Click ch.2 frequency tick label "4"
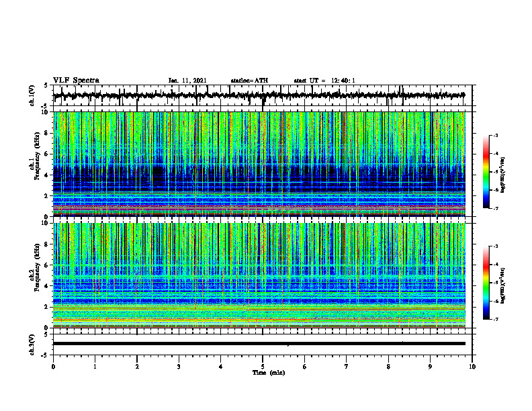This screenshot has width=532, height=411. pos(47,286)
